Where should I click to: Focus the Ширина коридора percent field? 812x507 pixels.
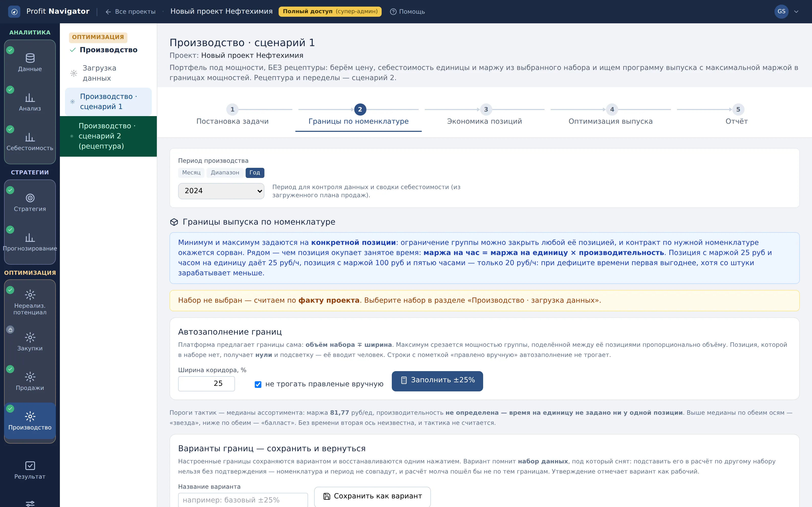[x=206, y=384]
